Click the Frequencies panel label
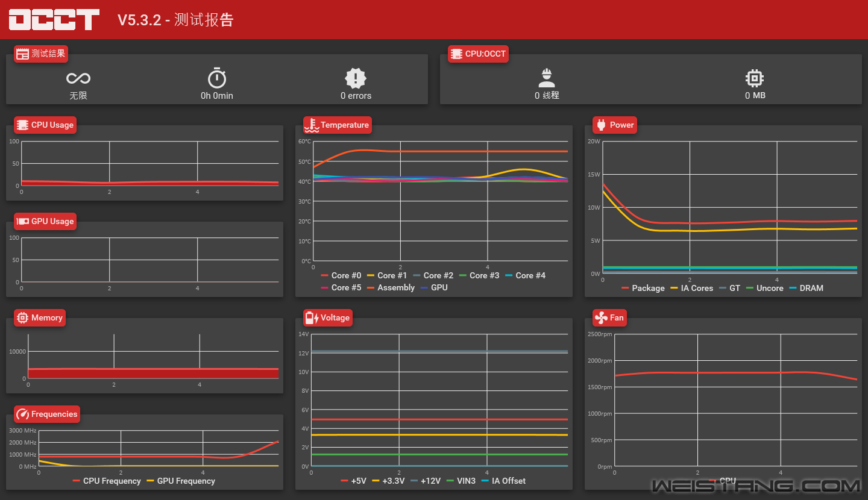This screenshot has height=500, width=868. point(54,414)
